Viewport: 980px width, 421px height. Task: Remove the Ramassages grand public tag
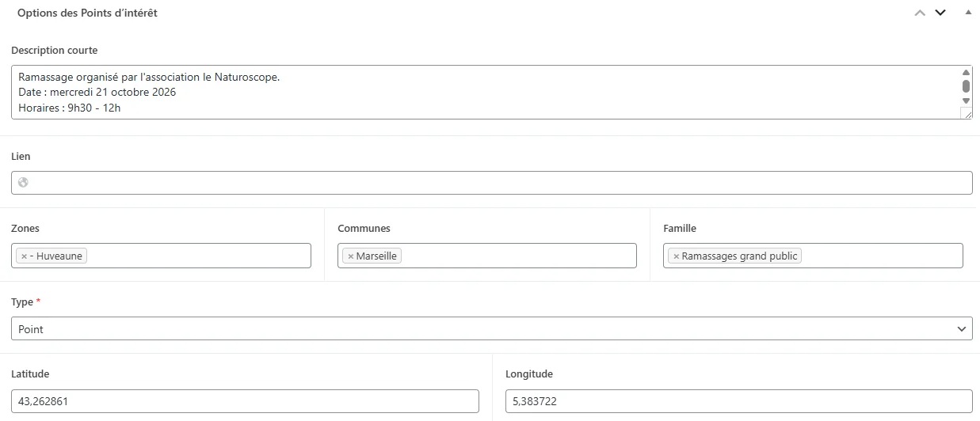click(x=676, y=256)
